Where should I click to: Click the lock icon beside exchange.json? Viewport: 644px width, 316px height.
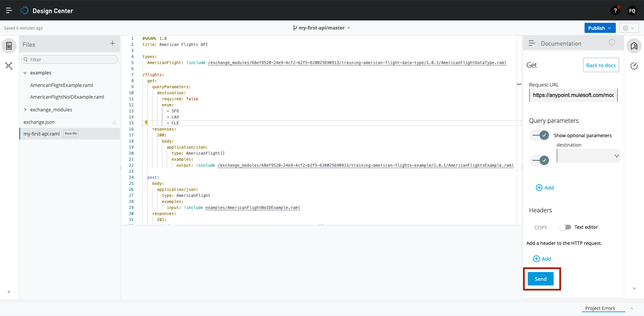tap(114, 122)
